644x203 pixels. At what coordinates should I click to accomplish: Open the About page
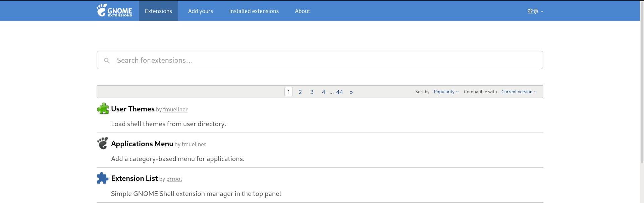coord(302,11)
